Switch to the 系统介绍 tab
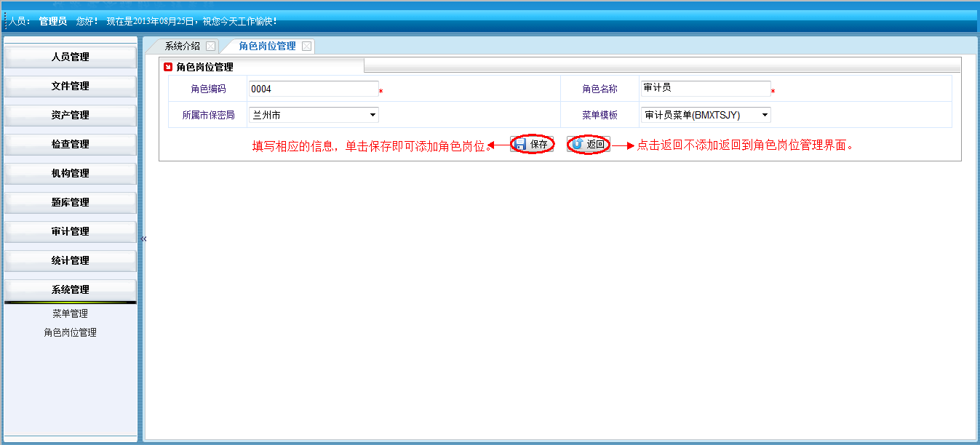This screenshot has height=445, width=980. (x=182, y=46)
